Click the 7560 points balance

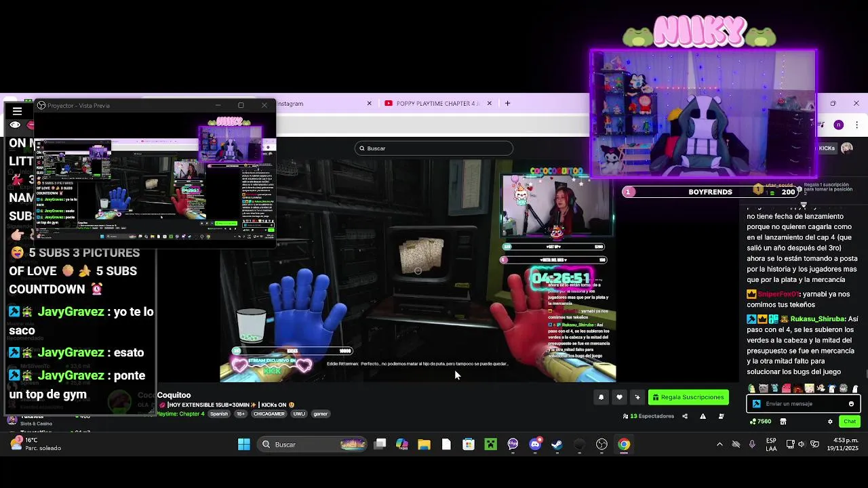(761, 422)
